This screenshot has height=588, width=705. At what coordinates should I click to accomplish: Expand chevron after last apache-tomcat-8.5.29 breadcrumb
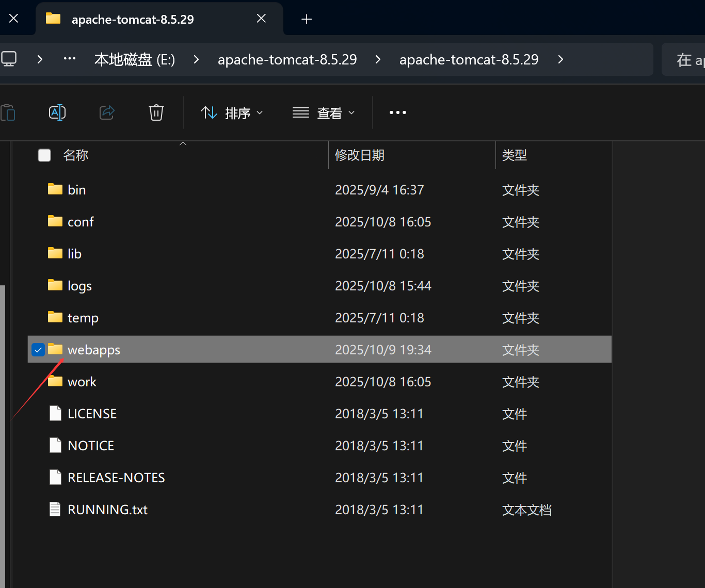point(560,59)
